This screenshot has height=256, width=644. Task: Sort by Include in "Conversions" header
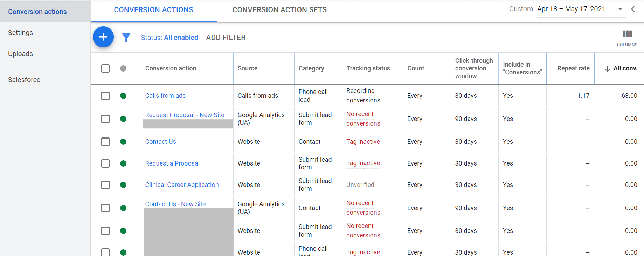522,68
